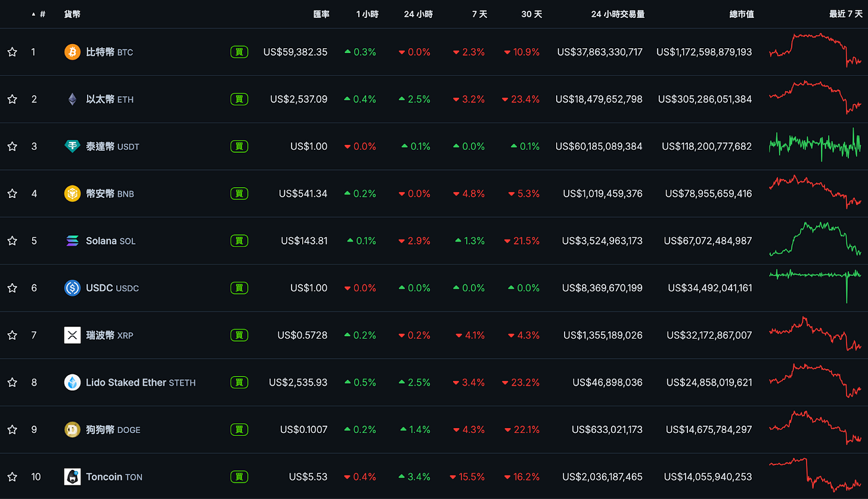This screenshot has height=499, width=868.
Task: Open USDT's green 7-day sparkline
Action: (815, 144)
